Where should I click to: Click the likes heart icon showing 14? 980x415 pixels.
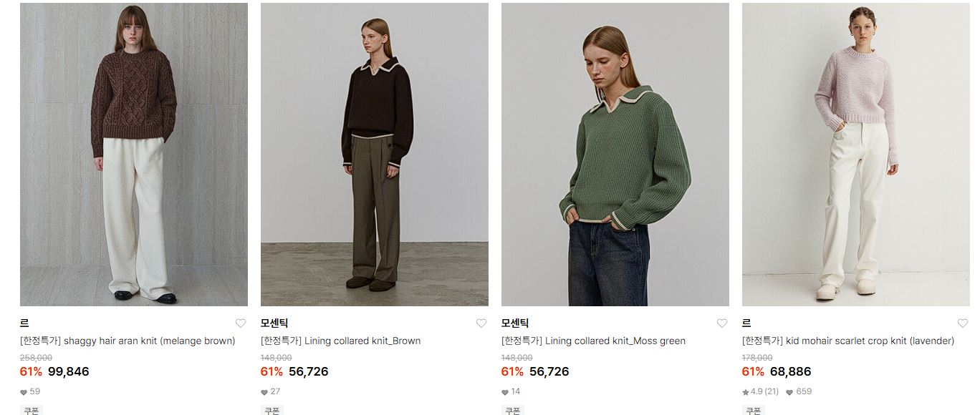click(x=505, y=392)
